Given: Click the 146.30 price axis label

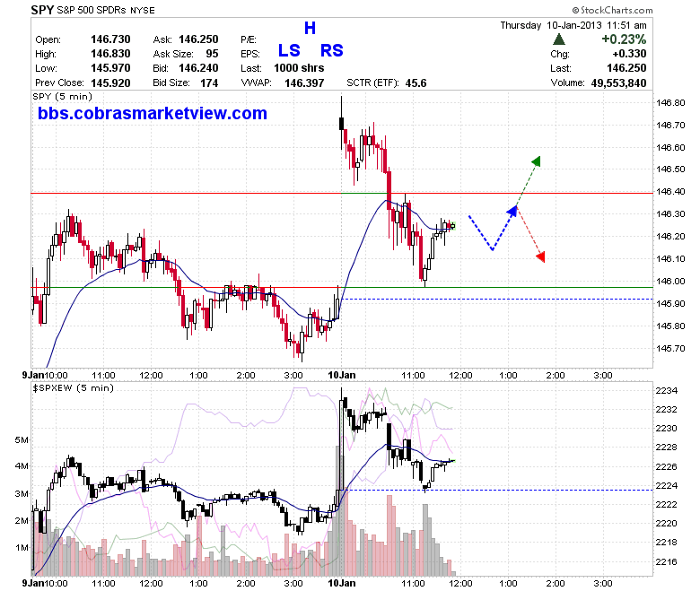Looking at the screenshot, I should click(670, 213).
